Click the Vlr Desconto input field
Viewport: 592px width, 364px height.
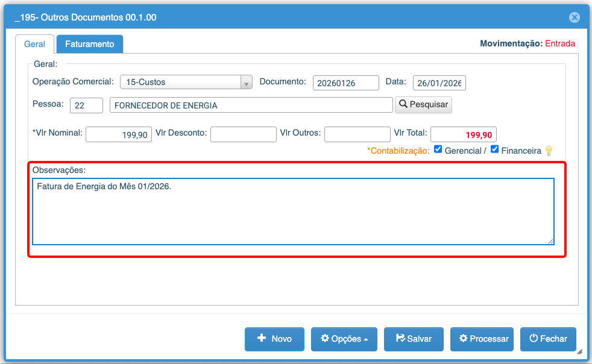pyautogui.click(x=244, y=134)
